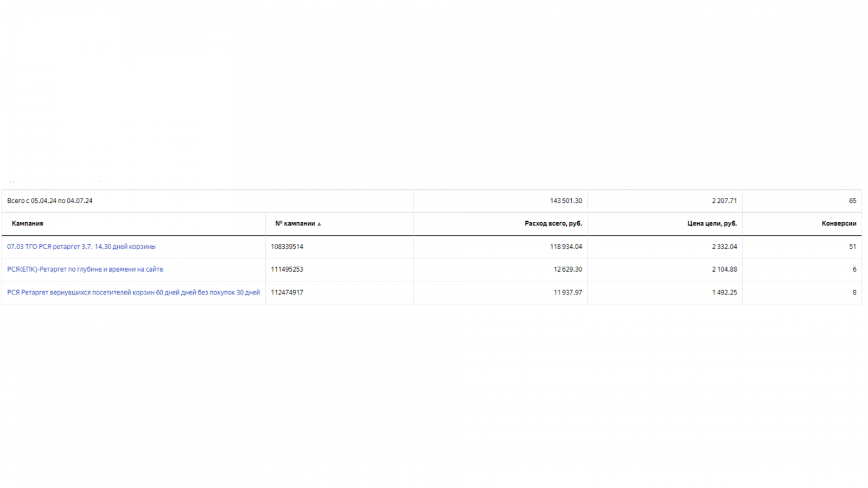
Task: Click the sort arrow beside № кампании
Action: pos(319,224)
